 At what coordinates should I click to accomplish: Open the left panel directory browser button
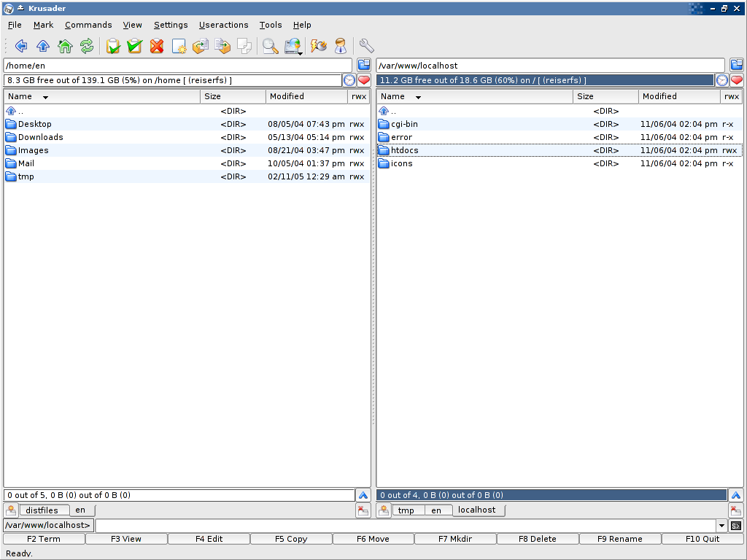[364, 65]
